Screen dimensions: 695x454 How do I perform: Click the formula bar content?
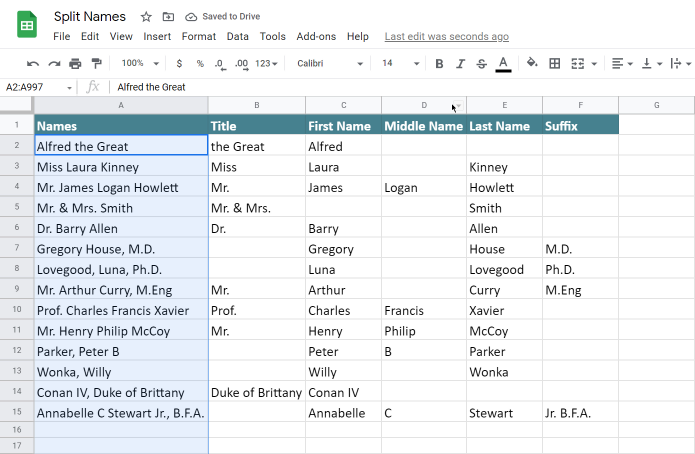click(x=151, y=87)
